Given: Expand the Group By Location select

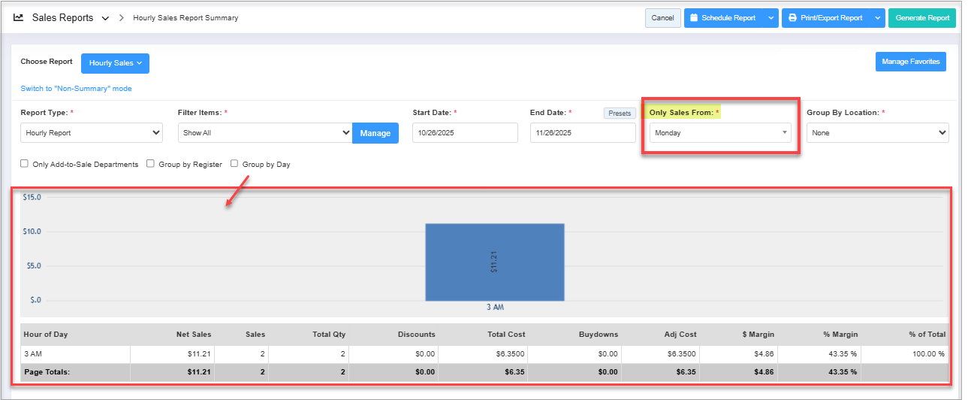Looking at the screenshot, I should (877, 133).
